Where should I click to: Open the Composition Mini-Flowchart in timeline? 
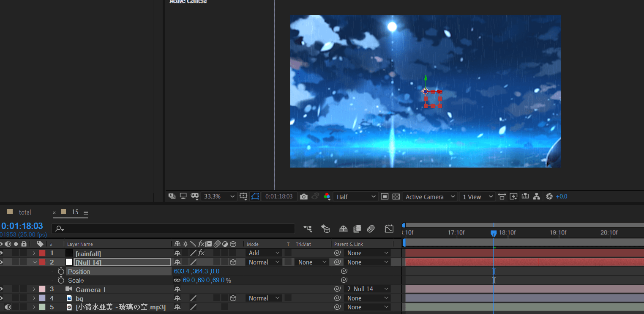click(x=308, y=229)
